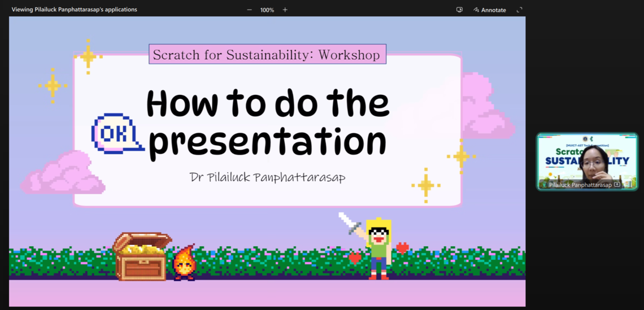Expand shared content to full screen

pos(520,10)
